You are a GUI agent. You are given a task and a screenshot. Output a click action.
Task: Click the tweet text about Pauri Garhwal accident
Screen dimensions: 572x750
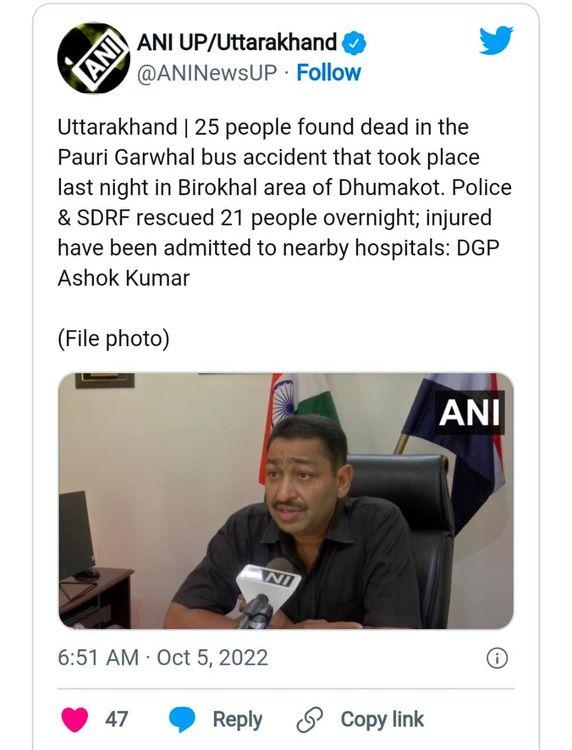(285, 202)
